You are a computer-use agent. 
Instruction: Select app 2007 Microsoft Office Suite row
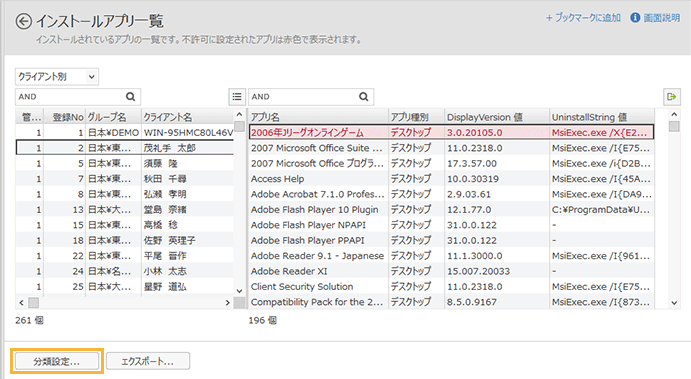(451, 148)
